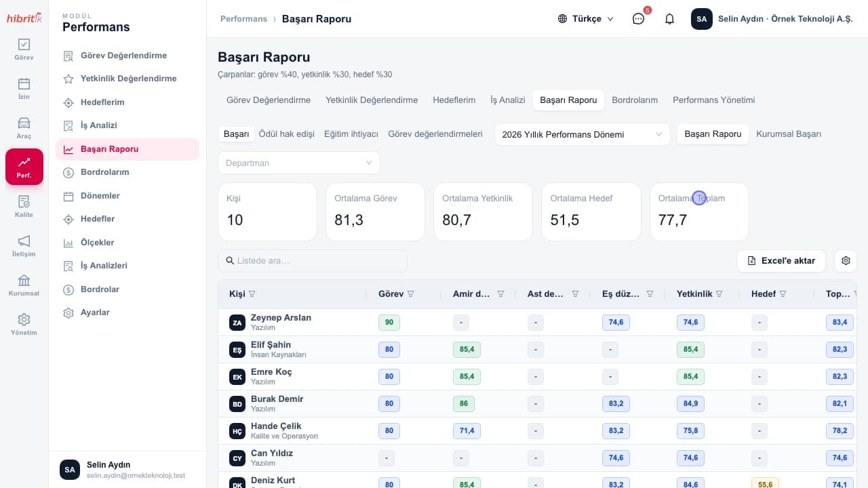Open Selin Aydın account menu in header

pyautogui.click(x=772, y=19)
